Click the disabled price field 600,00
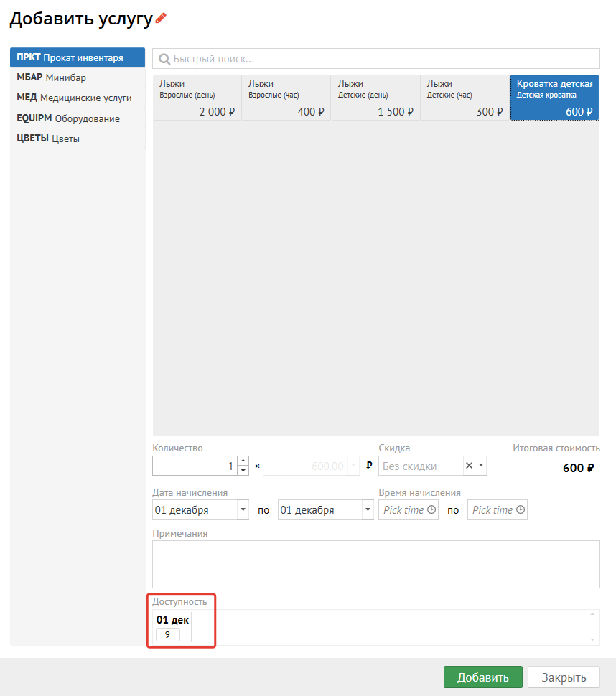Image resolution: width=616 pixels, height=696 pixels. (306, 466)
